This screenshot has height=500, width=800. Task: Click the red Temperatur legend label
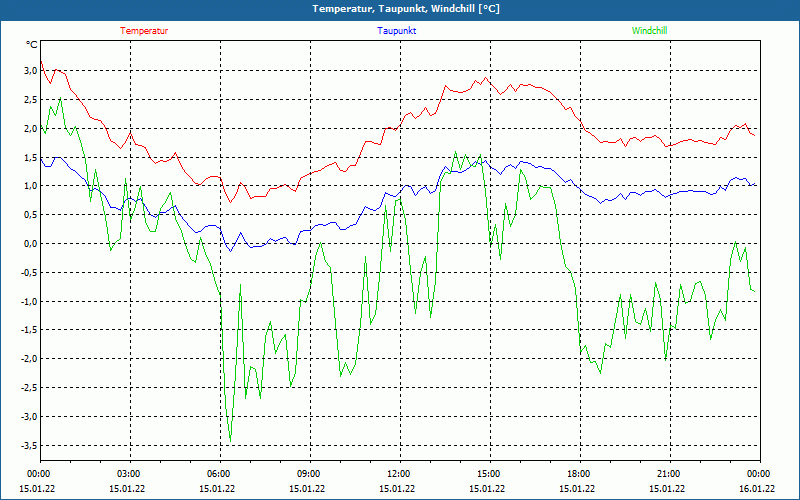click(144, 31)
